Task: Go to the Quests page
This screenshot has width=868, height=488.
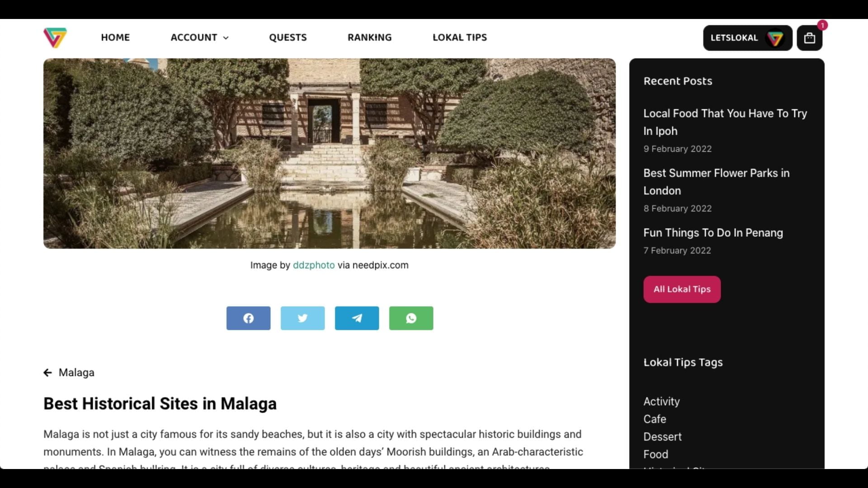Action: (288, 38)
